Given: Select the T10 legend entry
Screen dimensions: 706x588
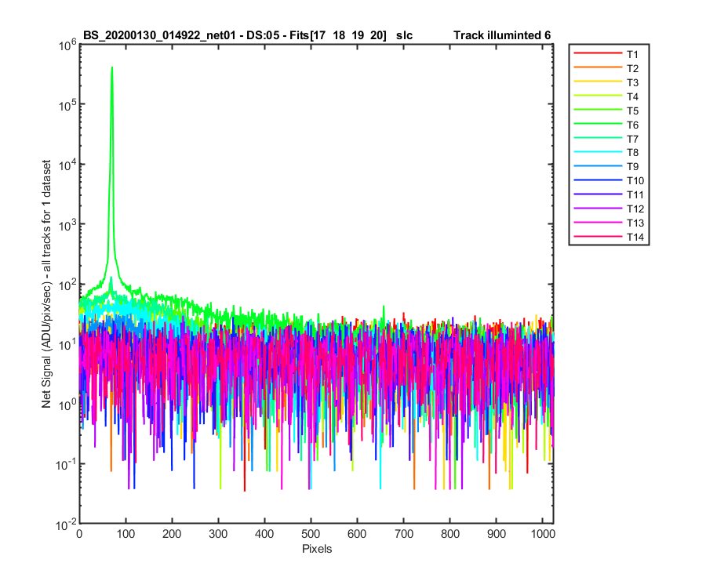Looking at the screenshot, I should [609, 180].
